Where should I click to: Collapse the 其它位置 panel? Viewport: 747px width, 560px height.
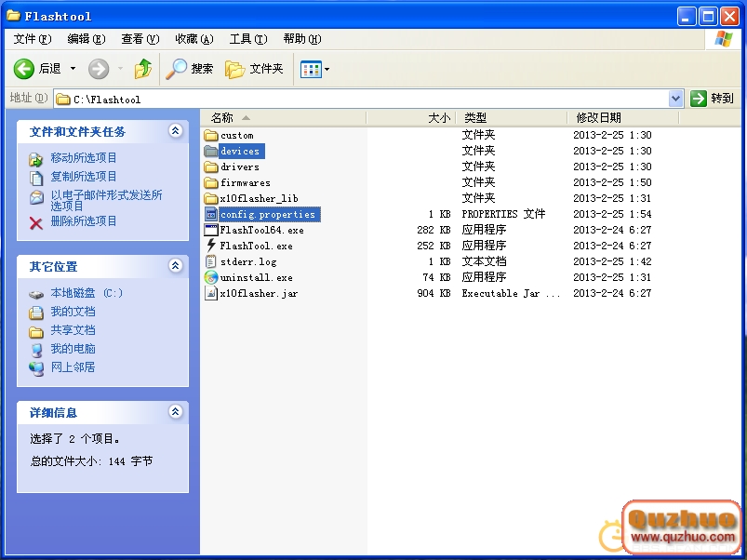[175, 265]
